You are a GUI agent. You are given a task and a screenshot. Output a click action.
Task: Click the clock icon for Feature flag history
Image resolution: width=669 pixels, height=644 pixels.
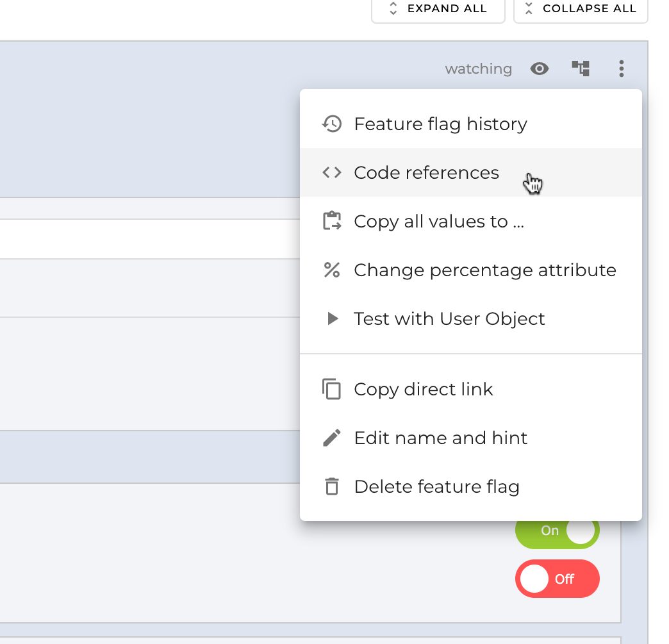coord(332,124)
